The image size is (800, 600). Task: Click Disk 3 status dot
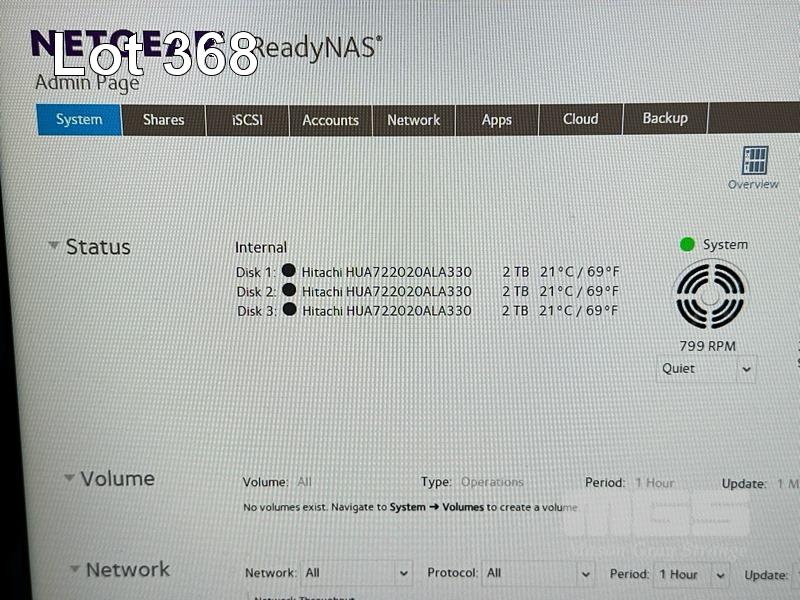pyautogui.click(x=289, y=310)
